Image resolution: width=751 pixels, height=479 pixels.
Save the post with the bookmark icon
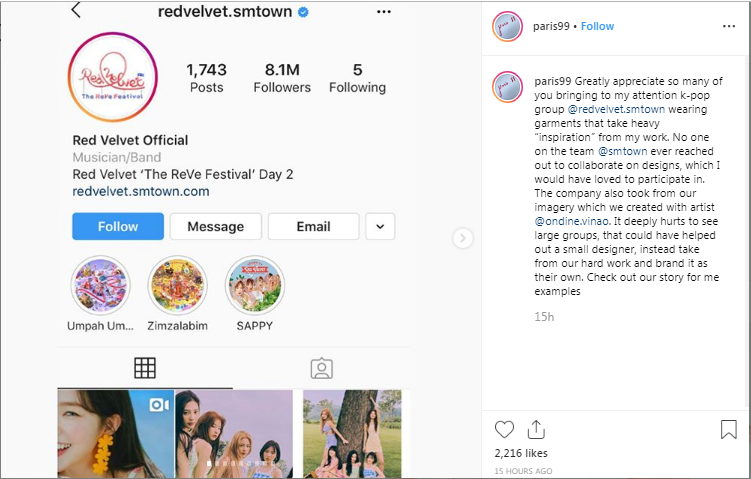pos(728,429)
